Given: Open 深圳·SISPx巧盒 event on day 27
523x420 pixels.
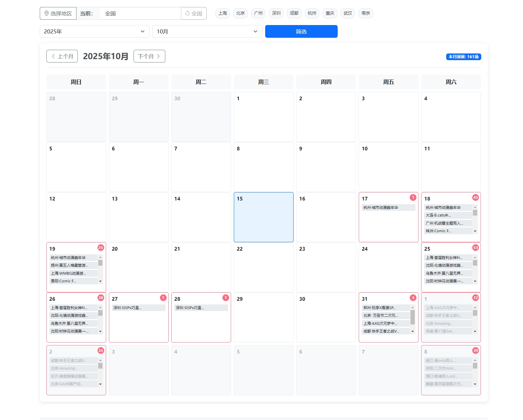Looking at the screenshot, I should click(138, 308).
